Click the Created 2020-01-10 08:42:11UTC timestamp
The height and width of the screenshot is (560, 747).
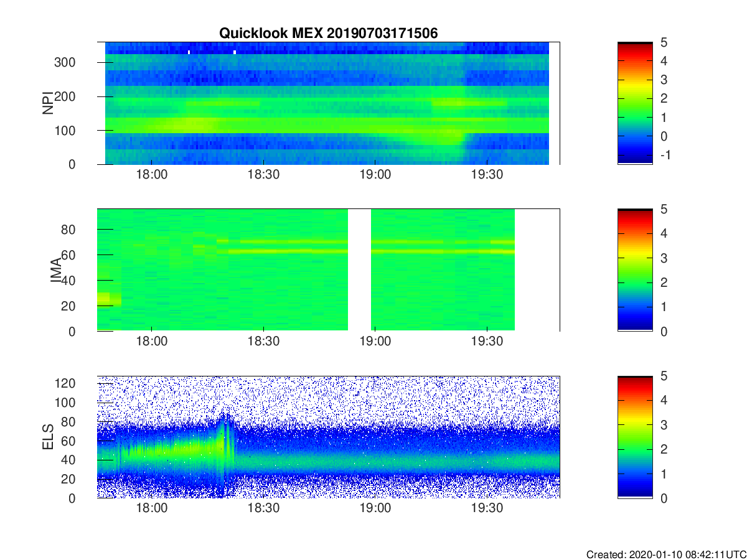(x=666, y=554)
